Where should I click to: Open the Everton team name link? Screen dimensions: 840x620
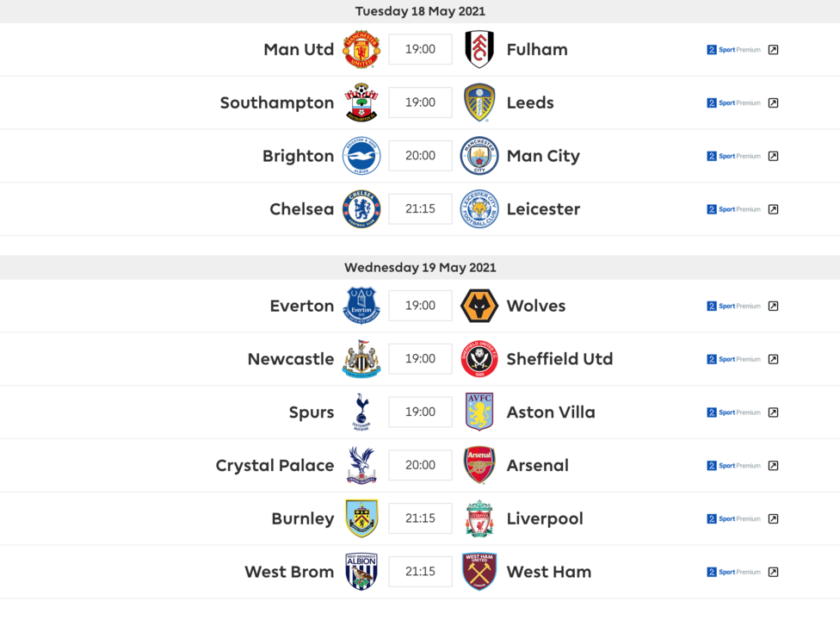(301, 306)
